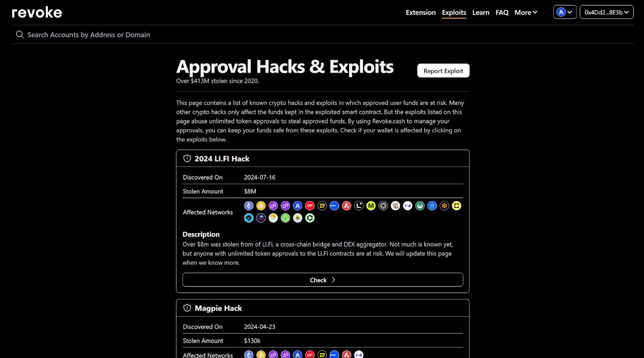Click the date 2024-07-16
This screenshot has width=644, height=358.
(260, 177)
